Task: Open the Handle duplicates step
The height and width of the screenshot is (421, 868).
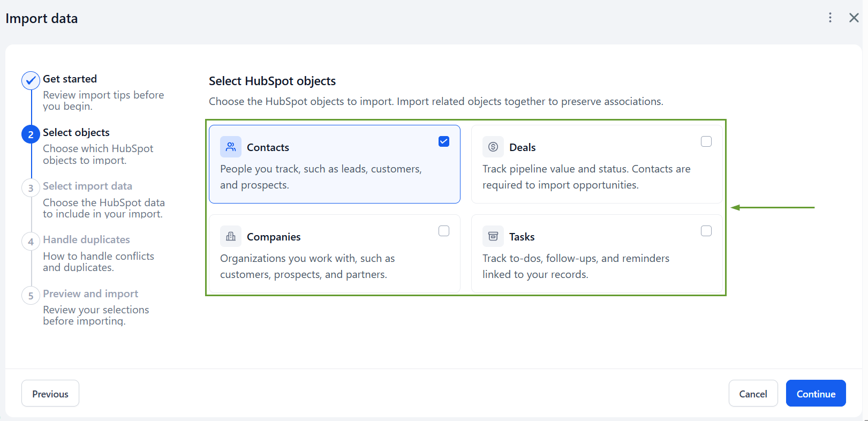Action: [86, 239]
